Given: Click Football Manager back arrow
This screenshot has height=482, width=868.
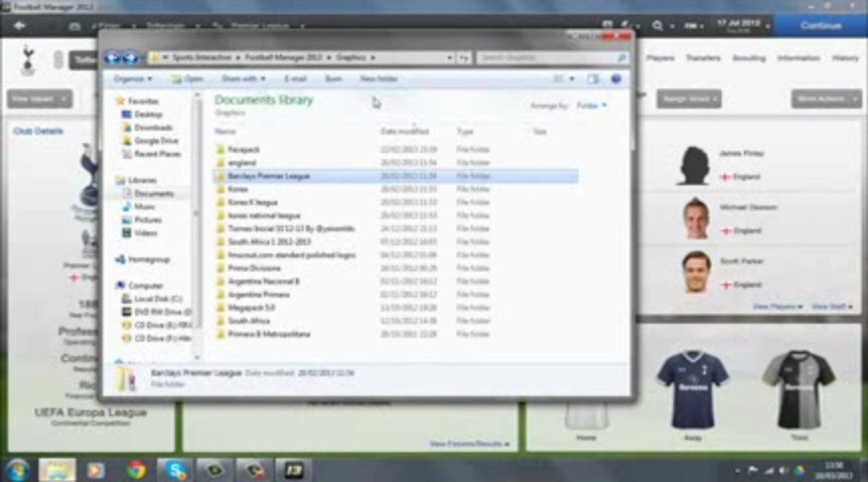Looking at the screenshot, I should pos(19,25).
